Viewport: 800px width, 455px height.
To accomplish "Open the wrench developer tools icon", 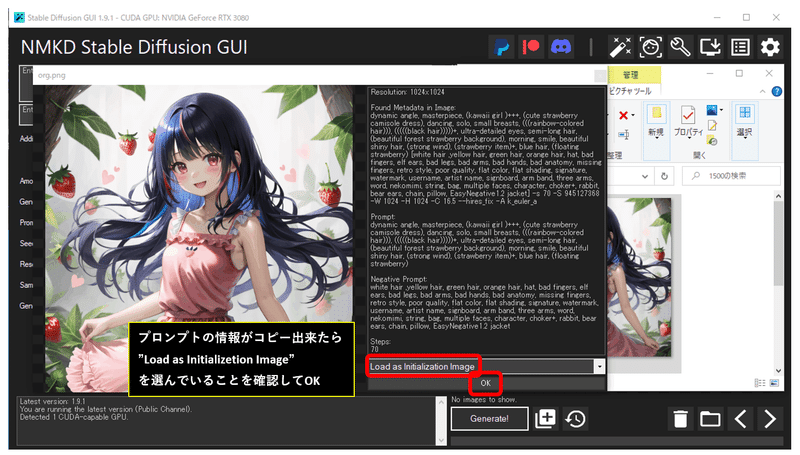I will pyautogui.click(x=680, y=47).
